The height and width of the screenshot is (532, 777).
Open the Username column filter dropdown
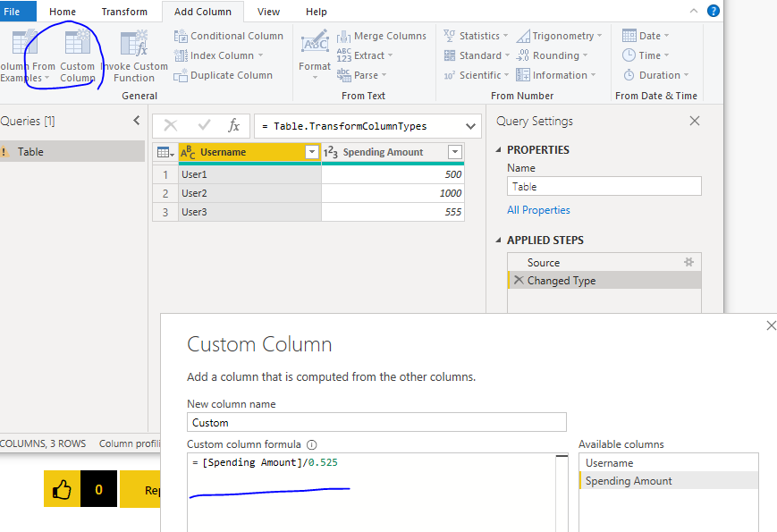[312, 152]
